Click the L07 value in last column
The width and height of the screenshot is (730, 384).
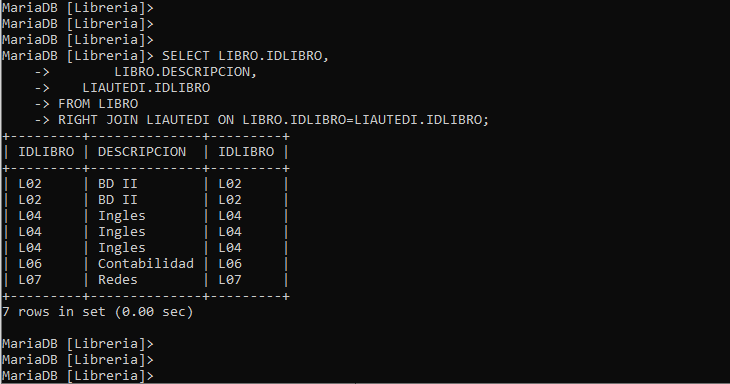[x=230, y=280]
